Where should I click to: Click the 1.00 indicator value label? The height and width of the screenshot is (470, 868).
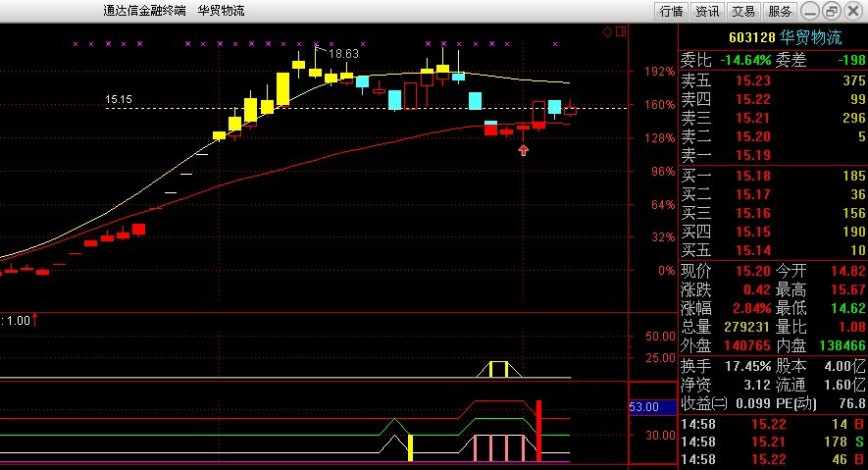[19, 321]
